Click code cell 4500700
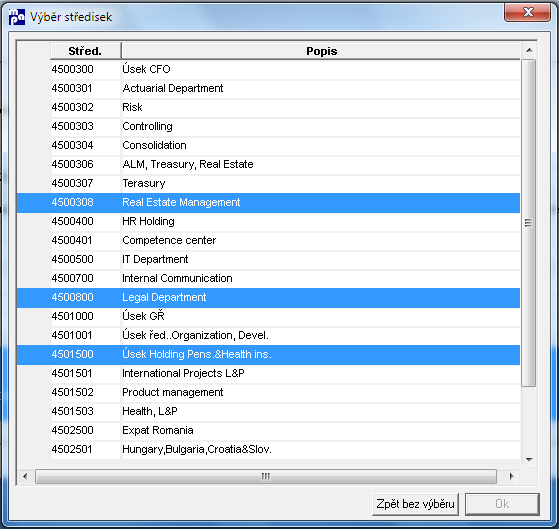This screenshot has width=559, height=529. [86, 278]
